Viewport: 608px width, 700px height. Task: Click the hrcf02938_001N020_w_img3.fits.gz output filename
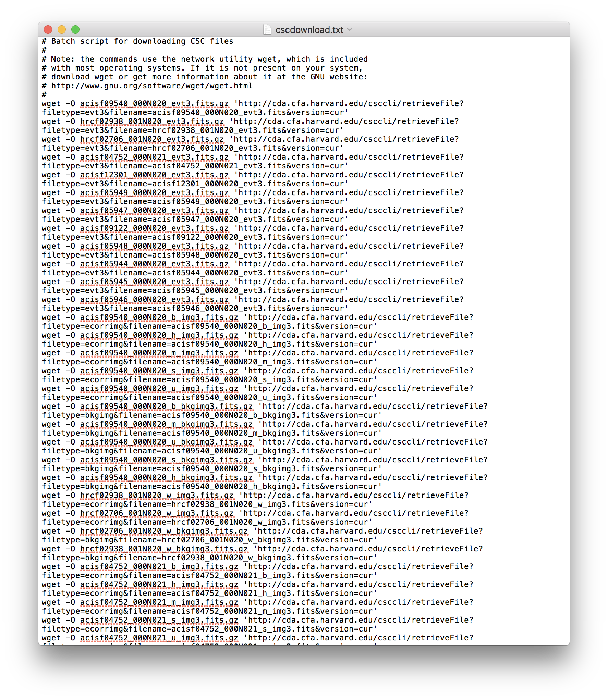point(157,495)
